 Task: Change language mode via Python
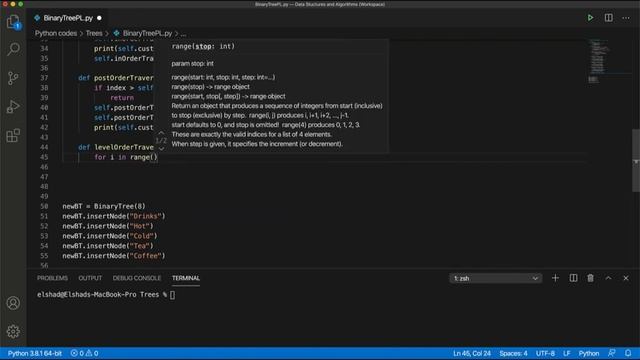click(589, 353)
